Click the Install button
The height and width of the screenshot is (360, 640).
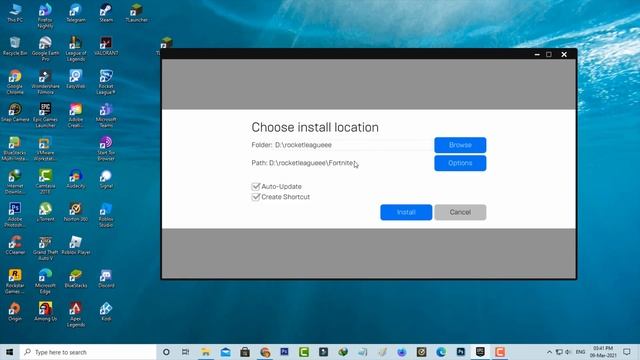point(406,212)
